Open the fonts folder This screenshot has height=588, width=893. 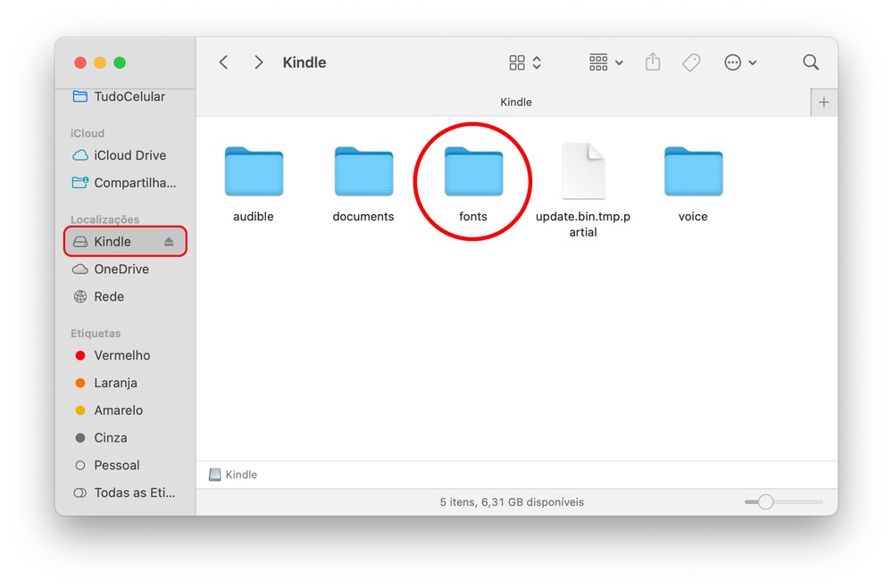click(473, 173)
